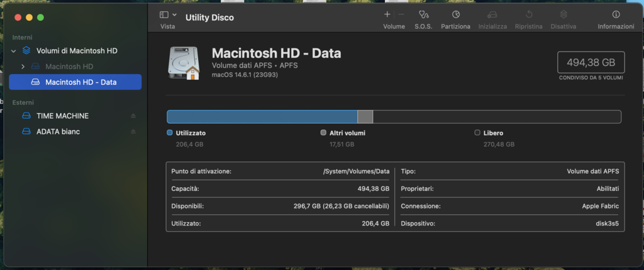The image size is (644, 270).
Task: Click the stacked volumes container icon
Action: coord(26,51)
